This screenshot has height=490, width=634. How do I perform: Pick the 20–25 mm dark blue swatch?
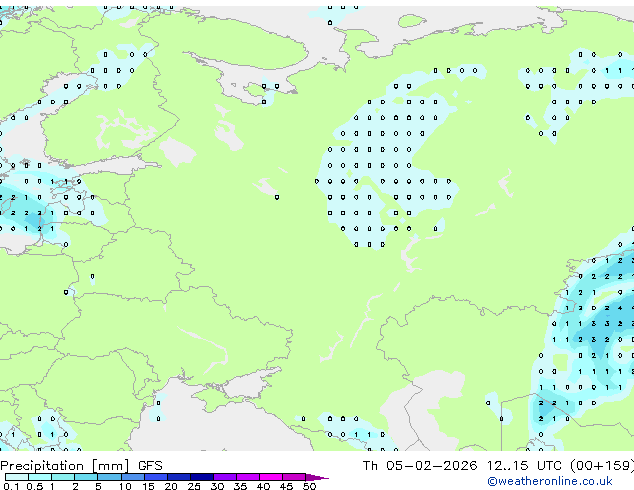[179, 477]
